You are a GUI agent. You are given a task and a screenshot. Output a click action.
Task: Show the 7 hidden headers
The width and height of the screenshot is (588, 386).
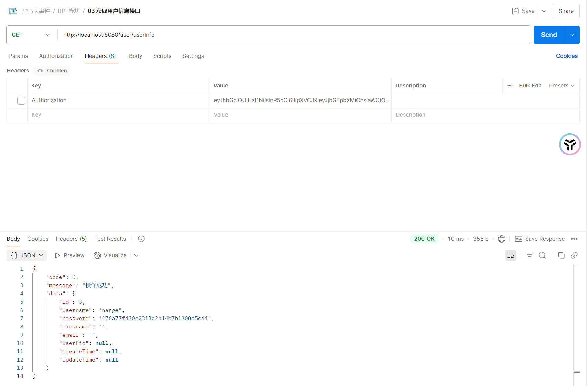(52, 71)
